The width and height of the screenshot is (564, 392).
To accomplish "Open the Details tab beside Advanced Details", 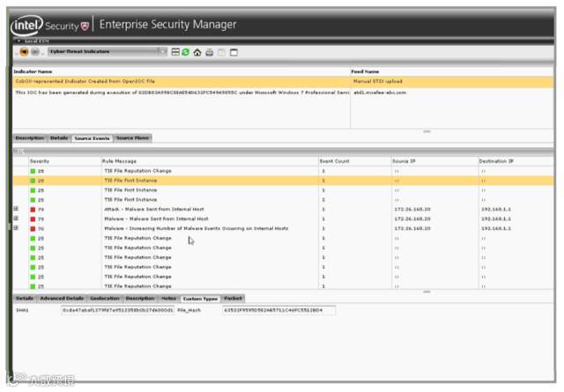I will 25,299.
